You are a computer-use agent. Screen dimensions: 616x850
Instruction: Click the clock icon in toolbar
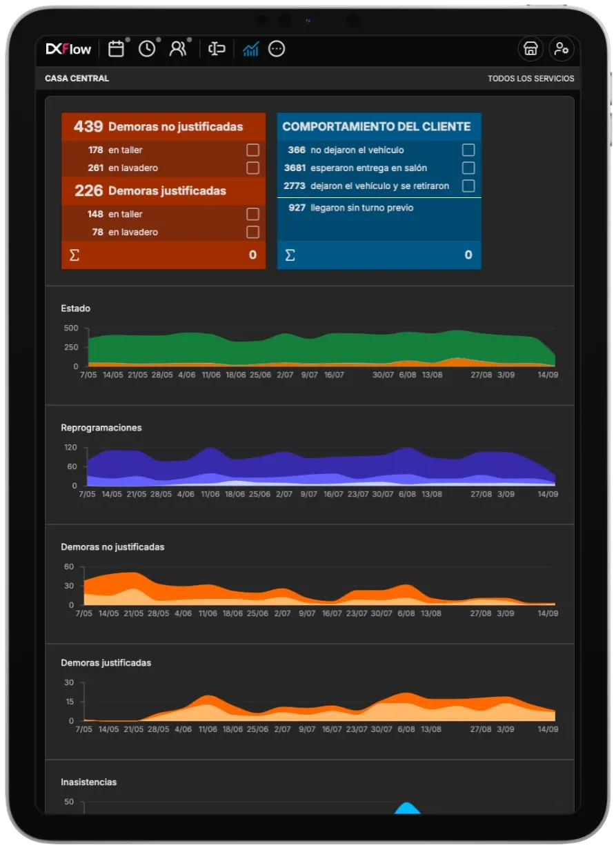point(147,49)
